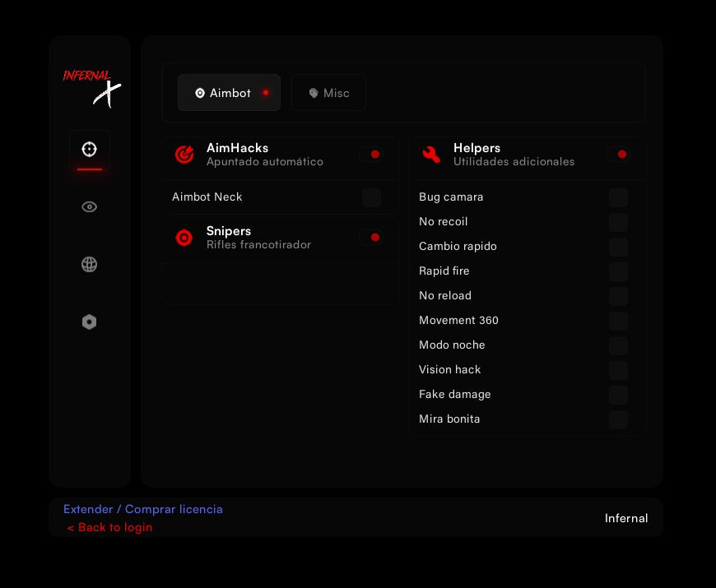Turn off the Snipers toggle
Viewport: 716px width, 588px height.
tap(372, 238)
